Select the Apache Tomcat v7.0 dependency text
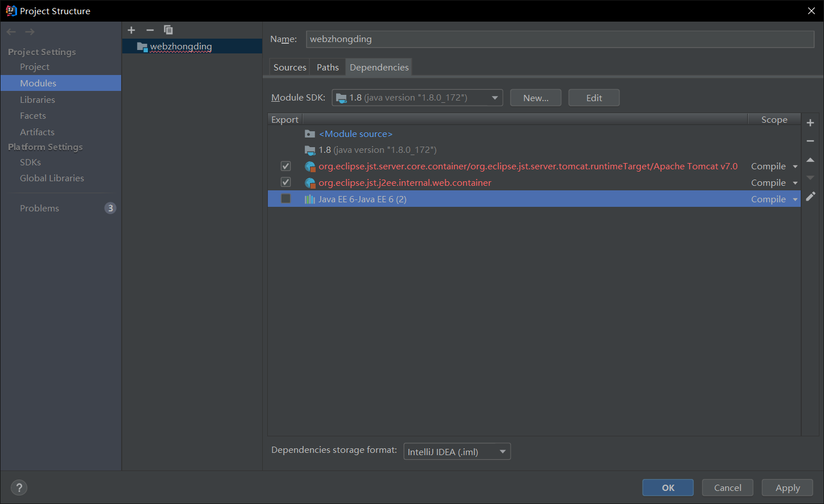This screenshot has width=824, height=504. pos(528,166)
